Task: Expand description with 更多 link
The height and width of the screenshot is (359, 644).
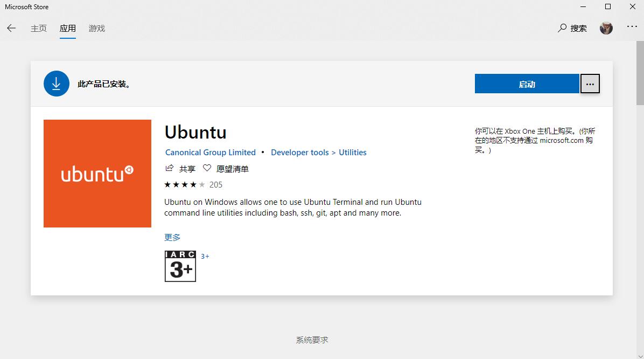Action: [172, 237]
